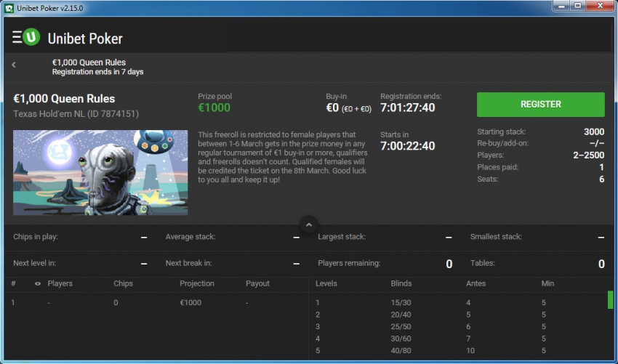Open the hamburger menu icon

tap(17, 38)
